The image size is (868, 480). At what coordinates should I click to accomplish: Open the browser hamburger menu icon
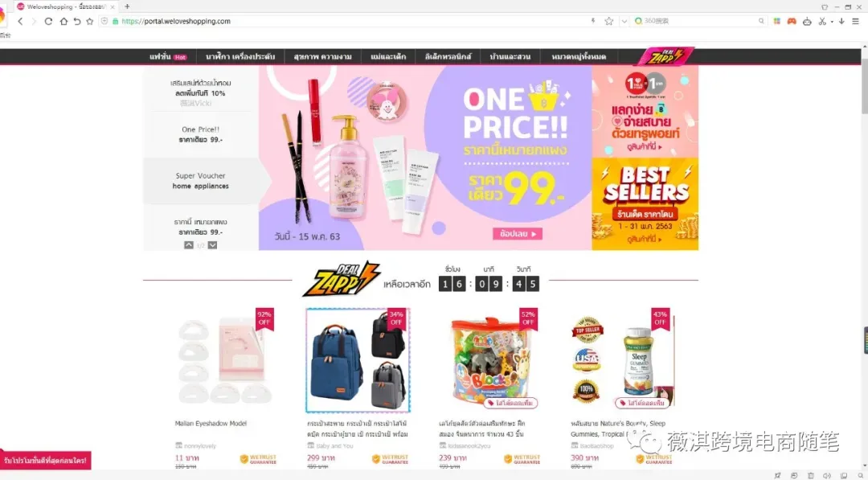tap(855, 21)
